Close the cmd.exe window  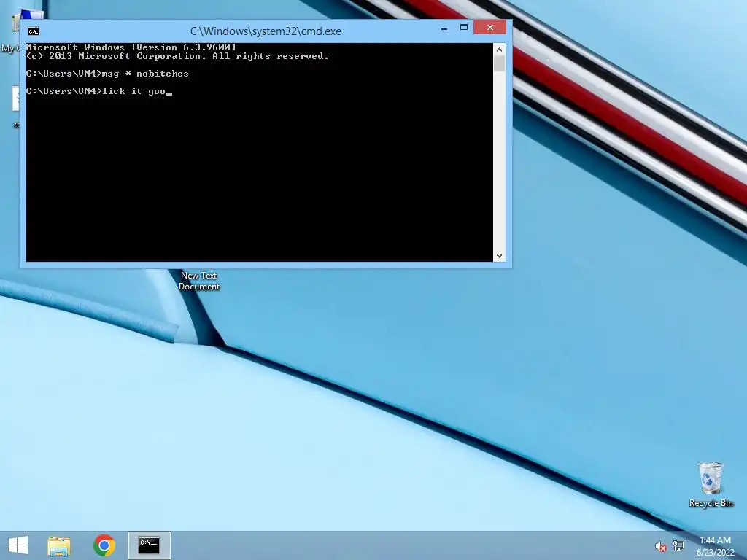click(489, 28)
